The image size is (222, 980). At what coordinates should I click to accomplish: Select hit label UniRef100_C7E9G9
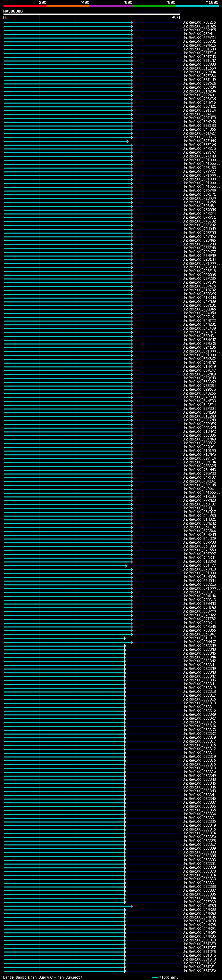199,902
